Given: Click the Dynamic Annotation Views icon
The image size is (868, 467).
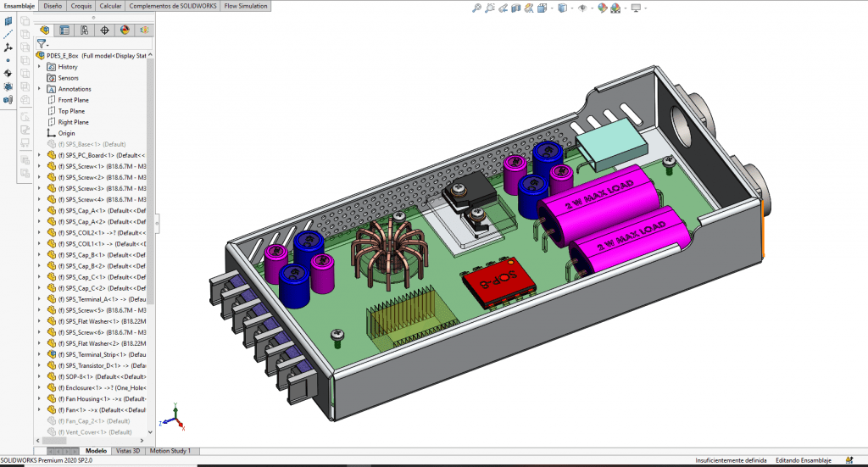Looking at the screenshot, I should pyautogui.click(x=529, y=8).
